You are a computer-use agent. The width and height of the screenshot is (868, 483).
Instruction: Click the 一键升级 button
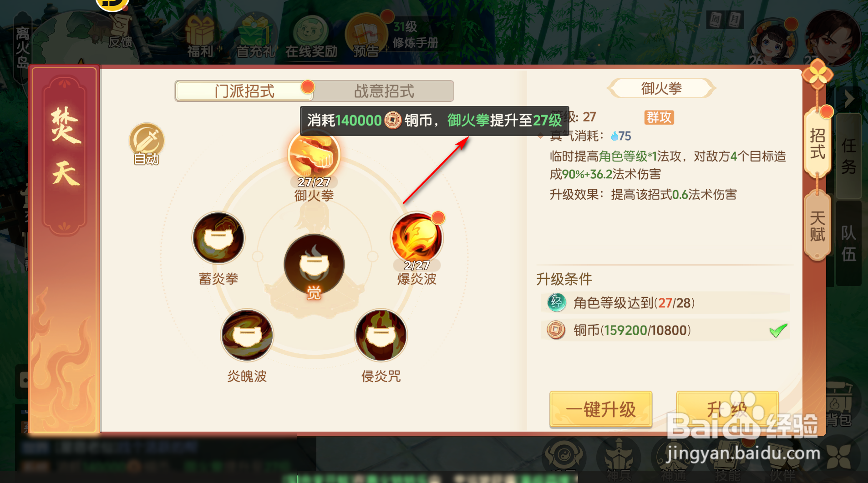tap(601, 409)
